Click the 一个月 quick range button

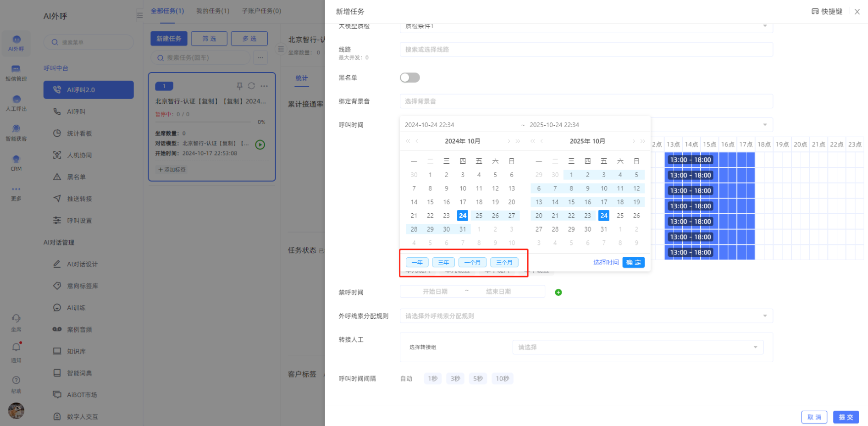[472, 263]
